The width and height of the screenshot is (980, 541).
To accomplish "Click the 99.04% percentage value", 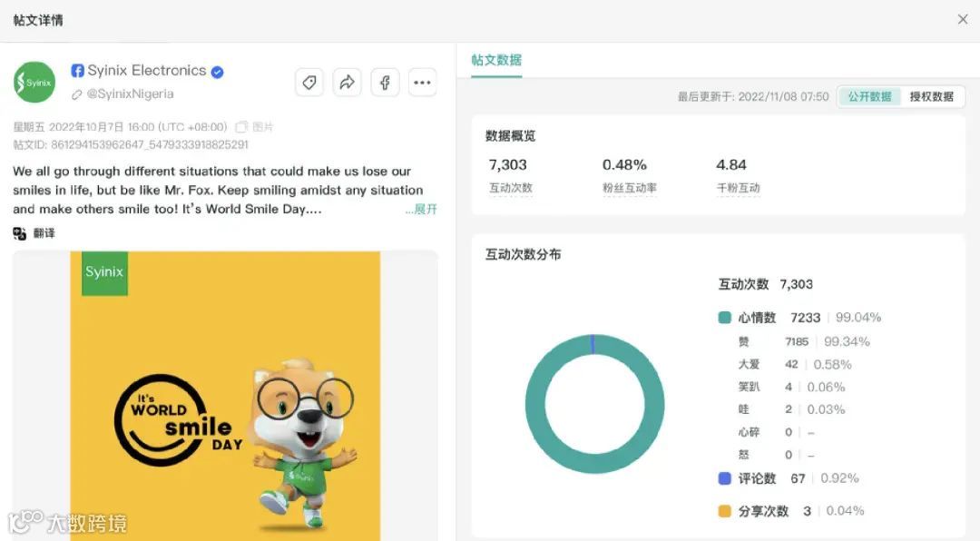I will pyautogui.click(x=858, y=318).
